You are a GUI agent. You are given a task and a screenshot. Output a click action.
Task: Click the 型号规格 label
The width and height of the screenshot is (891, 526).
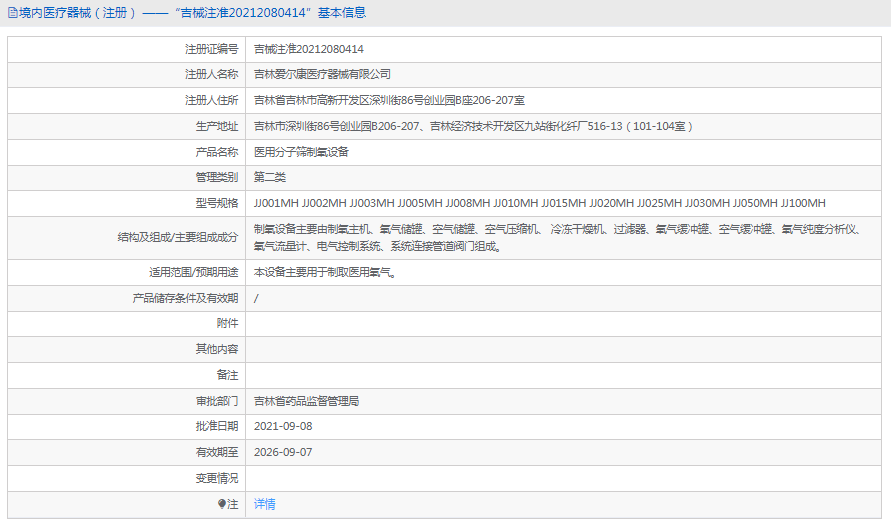tap(217, 203)
